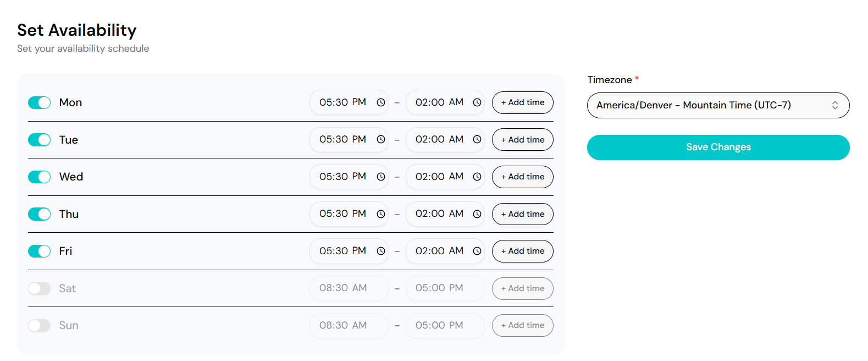Add a time slot for Wed

click(522, 177)
